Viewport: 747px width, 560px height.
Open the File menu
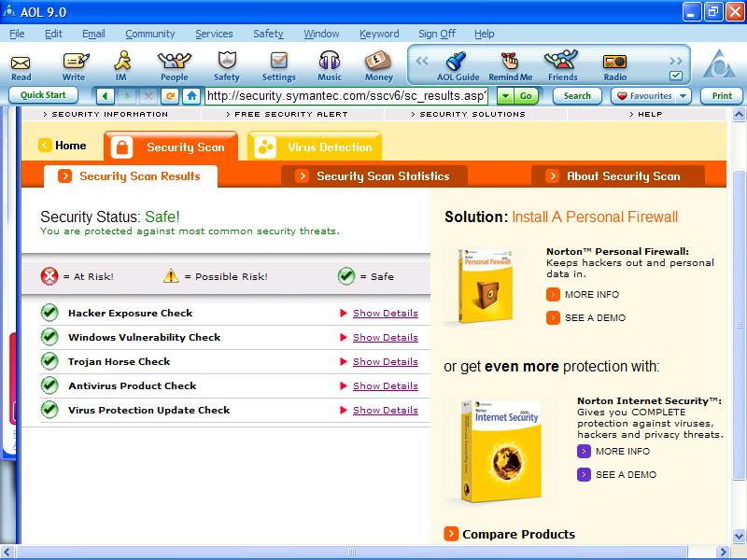click(x=17, y=34)
